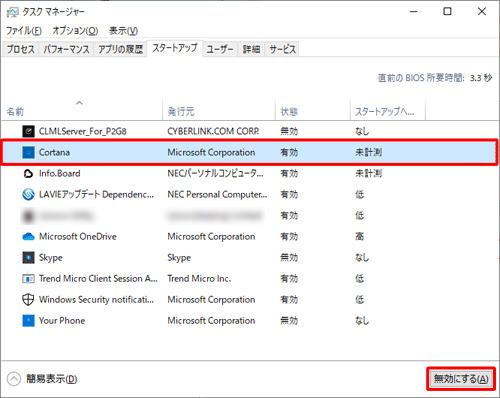Sort by the スタートアップへの負荷 column header
This screenshot has width=500, height=398.
point(388,111)
